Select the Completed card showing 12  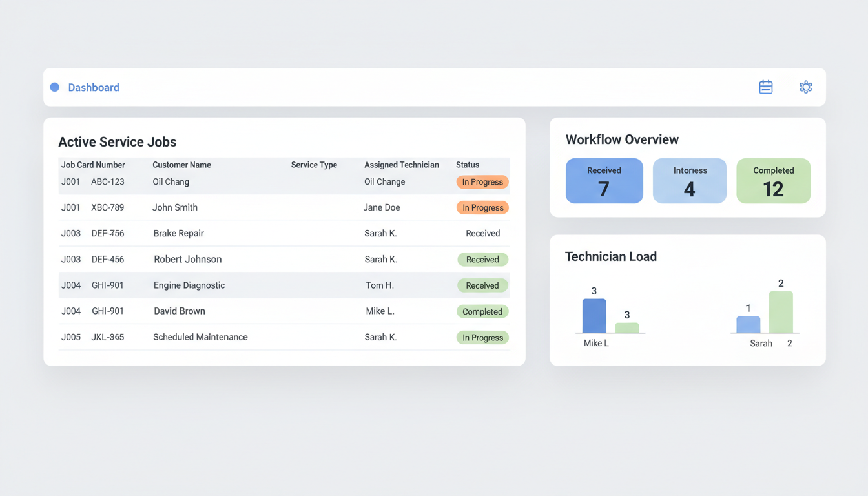[x=773, y=181]
